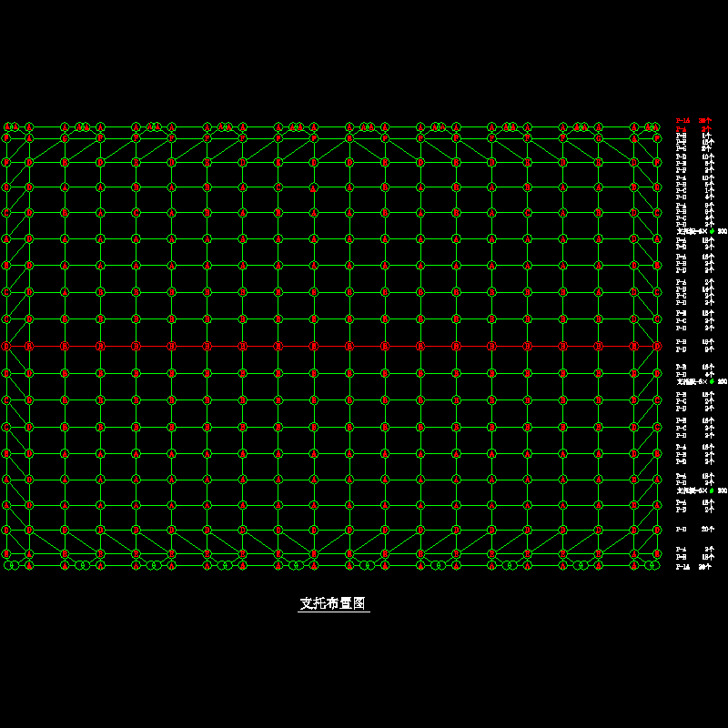This screenshot has width=728, height=728.
Task: Select the B node at bottom-left above the empty circles
Action: [6, 553]
